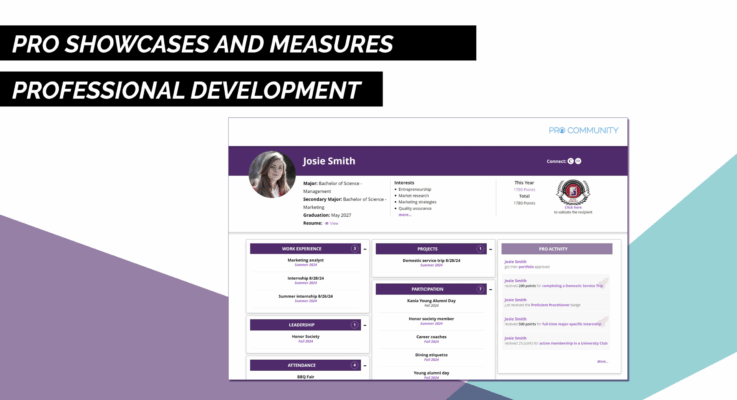Open the Marketing analyst work entry
737x400 pixels.
tap(306, 260)
